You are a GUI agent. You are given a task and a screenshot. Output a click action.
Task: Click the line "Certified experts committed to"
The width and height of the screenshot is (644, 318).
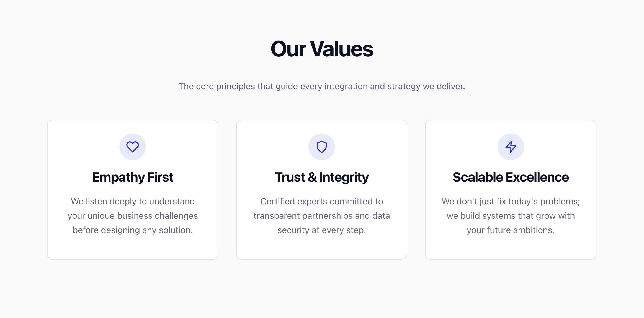322,201
